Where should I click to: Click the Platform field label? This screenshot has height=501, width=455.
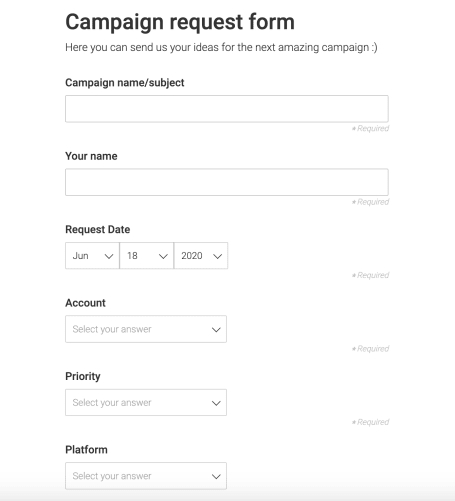pos(86,450)
